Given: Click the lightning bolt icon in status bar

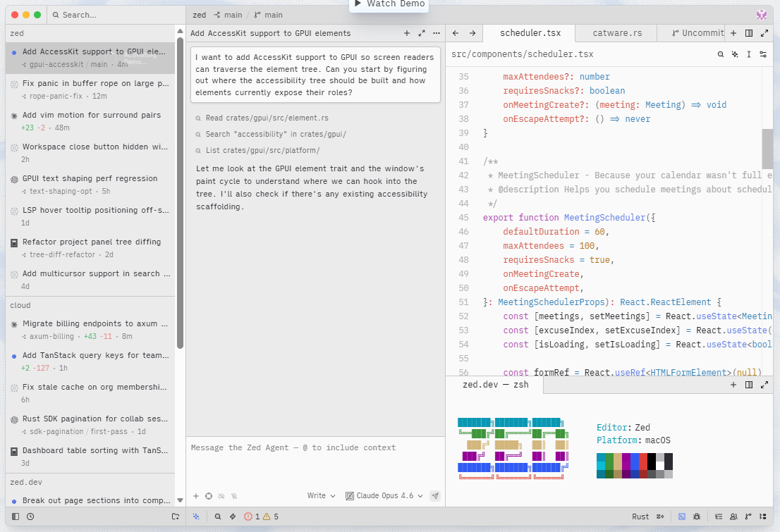Looking at the screenshot, I should coord(232,516).
